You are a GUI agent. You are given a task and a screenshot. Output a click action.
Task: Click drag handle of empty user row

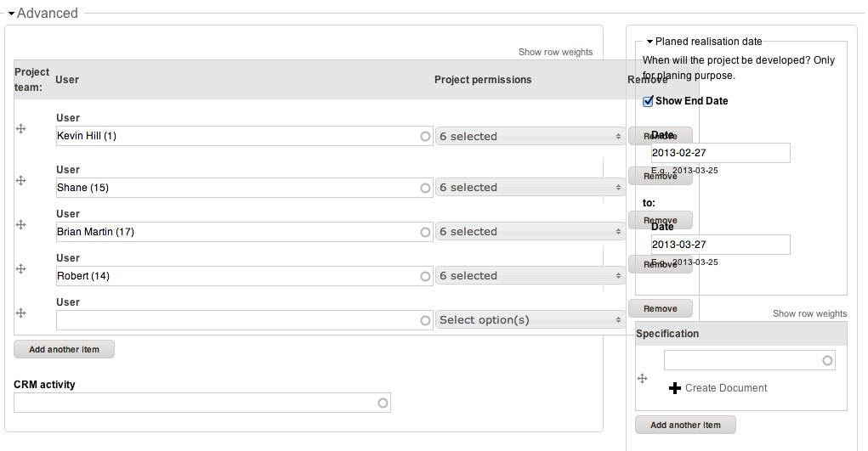[x=21, y=313]
